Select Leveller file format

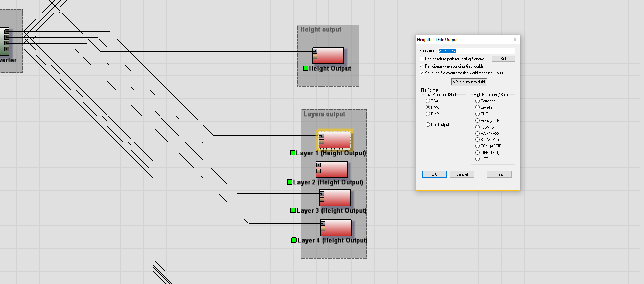pyautogui.click(x=478, y=107)
